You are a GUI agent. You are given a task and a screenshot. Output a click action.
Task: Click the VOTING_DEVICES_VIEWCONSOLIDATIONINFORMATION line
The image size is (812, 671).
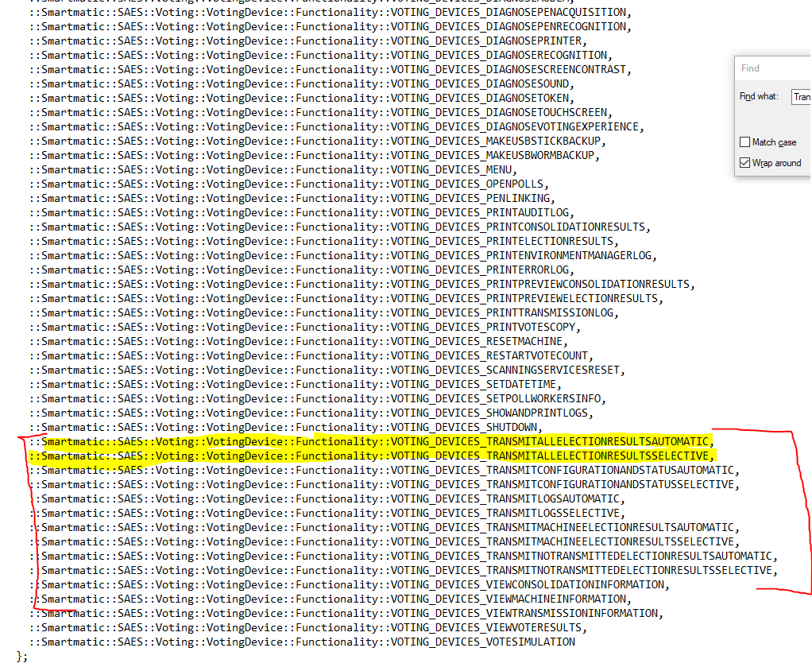(349, 585)
